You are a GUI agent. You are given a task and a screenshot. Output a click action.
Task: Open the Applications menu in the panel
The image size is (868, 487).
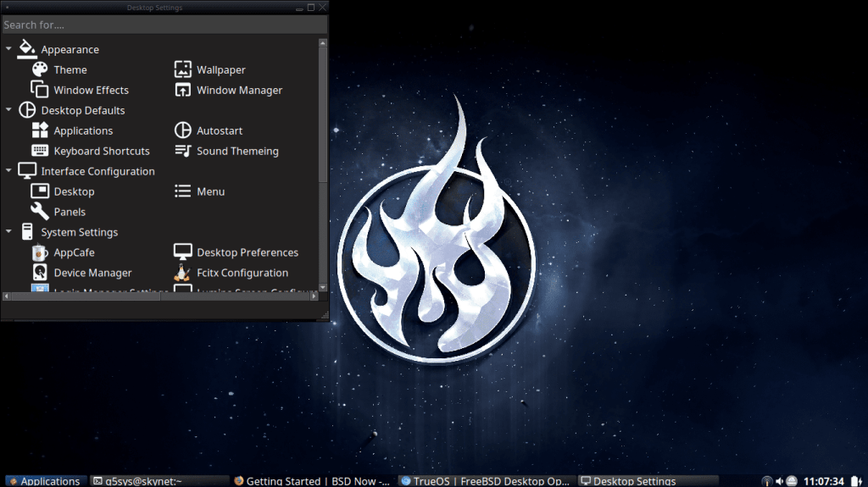46,481
